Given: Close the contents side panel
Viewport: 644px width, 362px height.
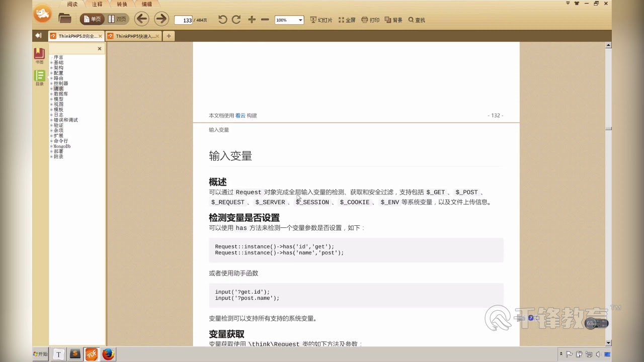Looking at the screenshot, I should (x=100, y=49).
